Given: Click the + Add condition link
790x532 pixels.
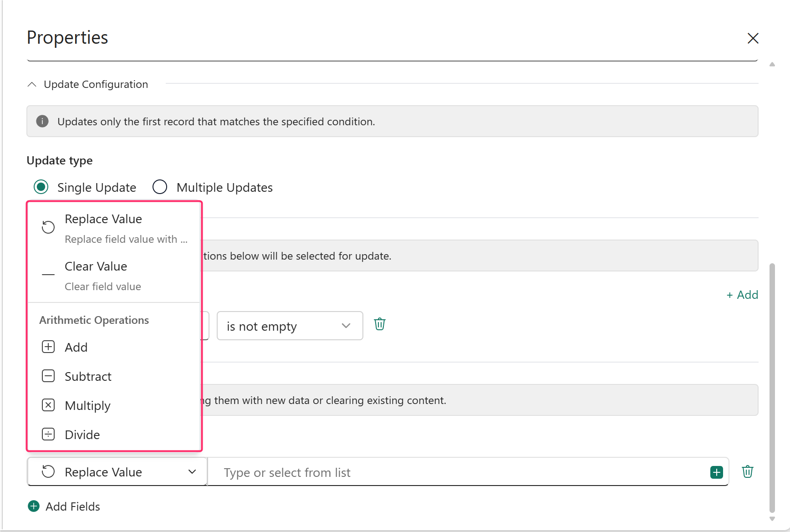Looking at the screenshot, I should click(742, 295).
